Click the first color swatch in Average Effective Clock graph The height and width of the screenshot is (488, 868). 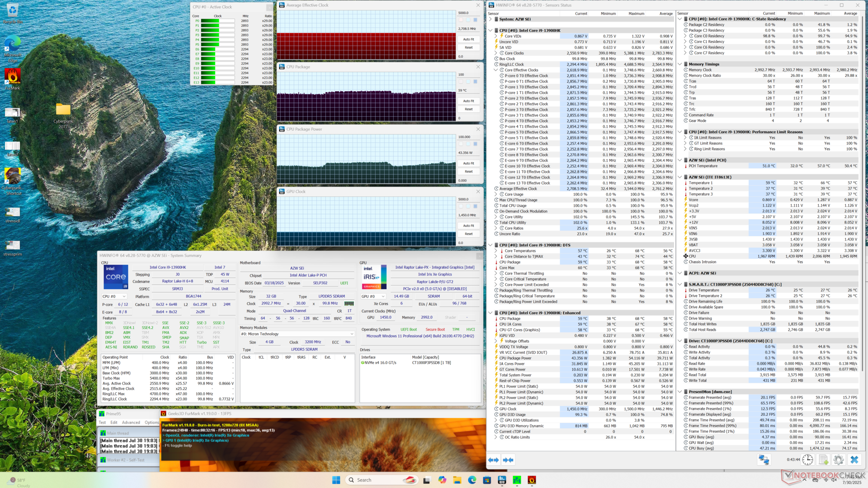point(461,20)
